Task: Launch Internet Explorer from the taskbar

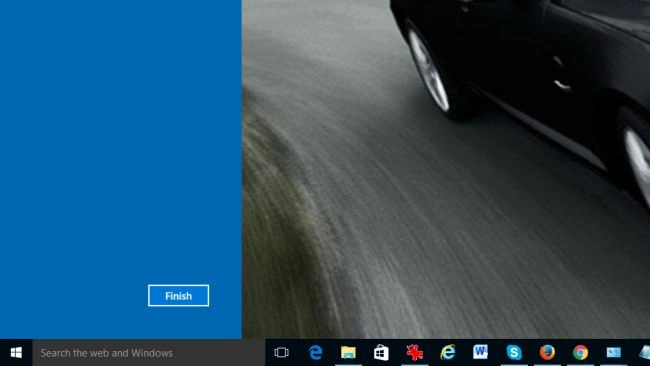Action: 448,352
